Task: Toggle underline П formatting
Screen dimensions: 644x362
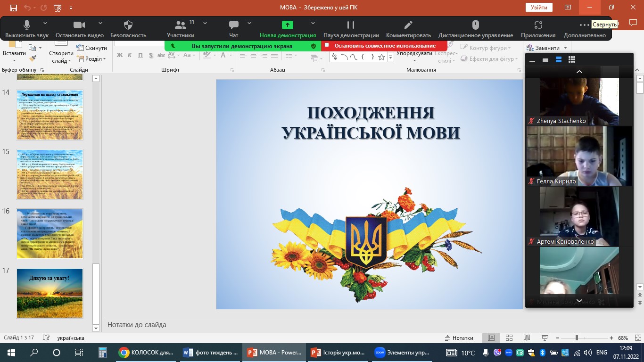Action: pos(140,55)
